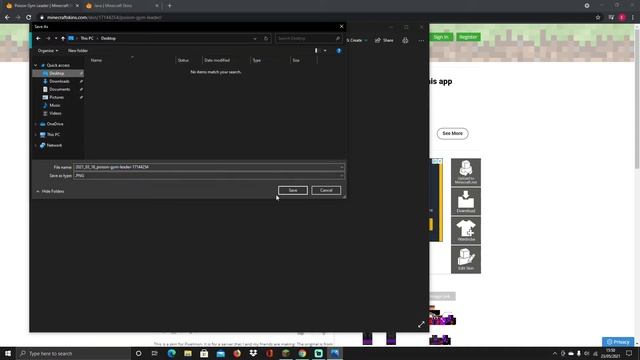Go forward in the Save As dialog
This screenshot has width=640, height=360.
(48, 38)
